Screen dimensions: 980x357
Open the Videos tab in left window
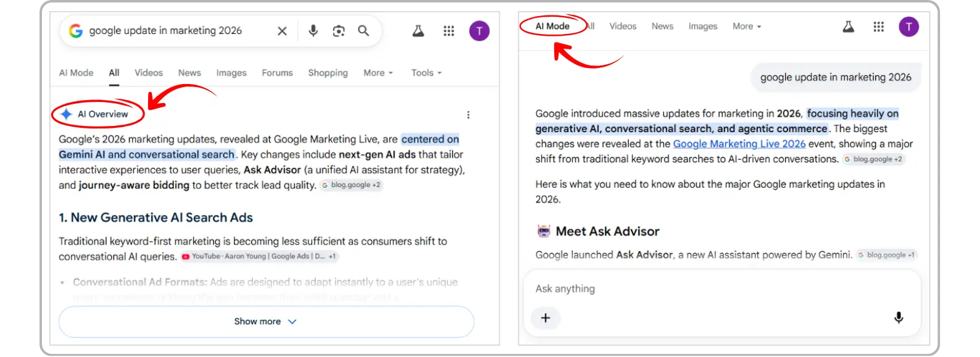tap(149, 73)
